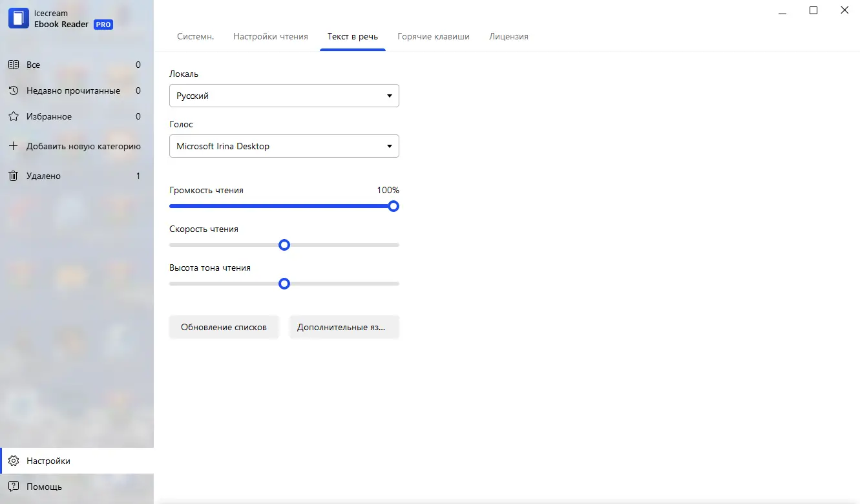Open the Настройки чтения tab
This screenshot has height=504, width=860.
click(x=271, y=37)
